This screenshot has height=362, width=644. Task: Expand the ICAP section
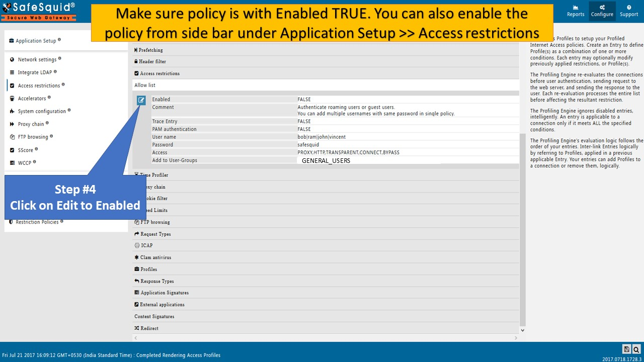(326, 245)
